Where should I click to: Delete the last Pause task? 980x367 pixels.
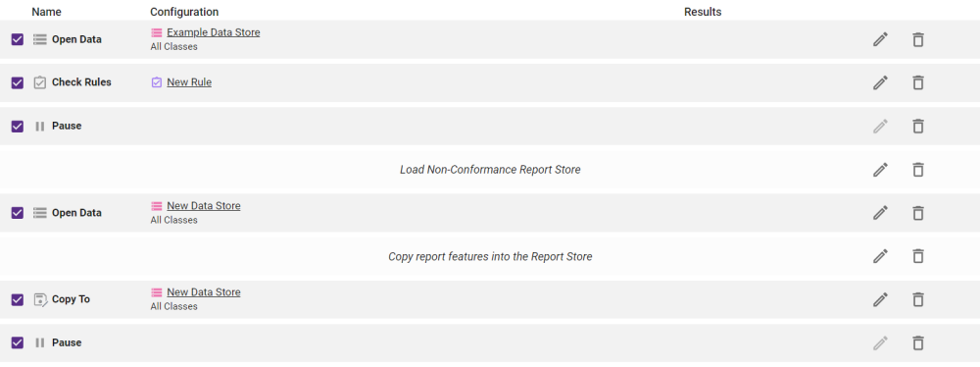pos(917,343)
